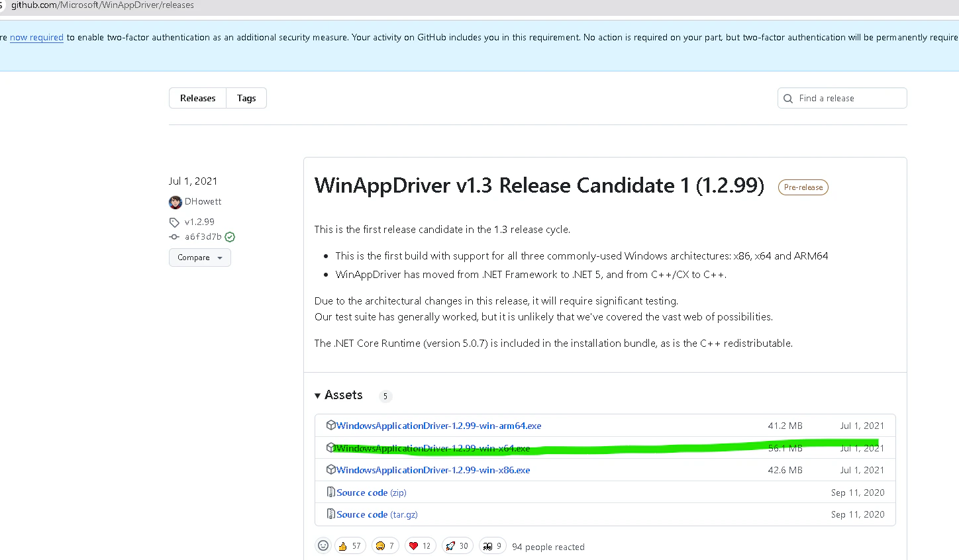Click the 41.2 MB size of arm64 asset
Image resolution: width=959 pixels, height=560 pixels.
(x=785, y=426)
